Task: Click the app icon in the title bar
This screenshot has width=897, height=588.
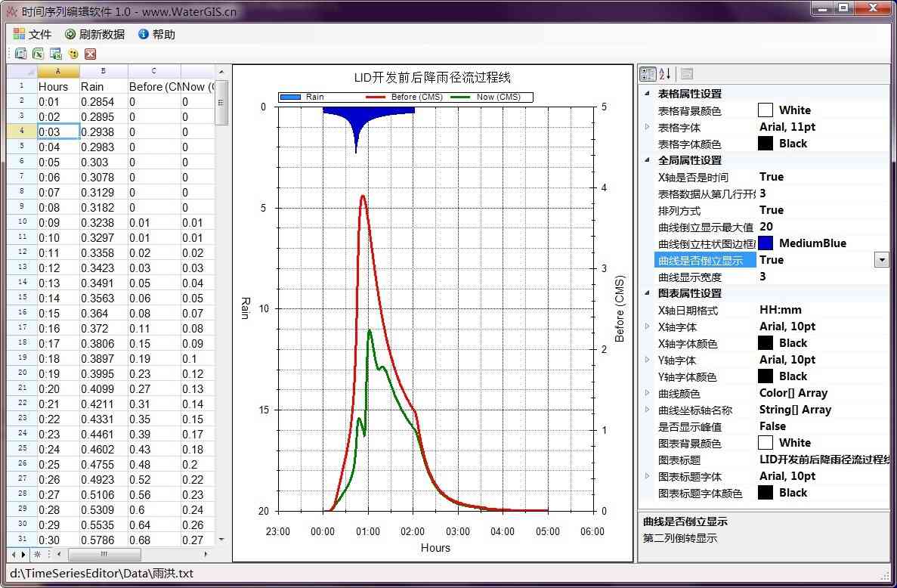Action: [x=11, y=11]
